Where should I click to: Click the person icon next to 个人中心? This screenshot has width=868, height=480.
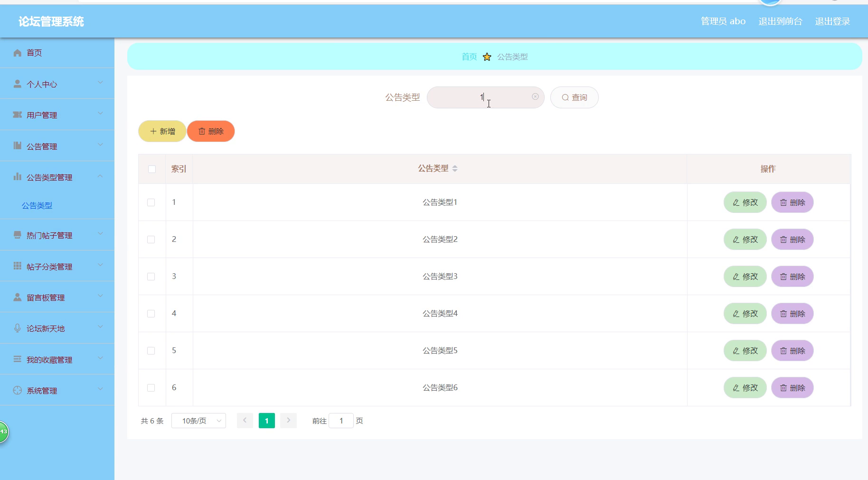pyautogui.click(x=18, y=84)
